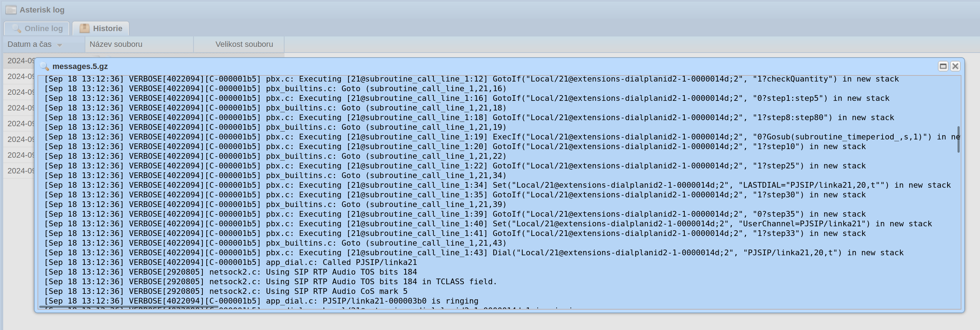Sort by Datum a čas column

pyautogui.click(x=44, y=44)
